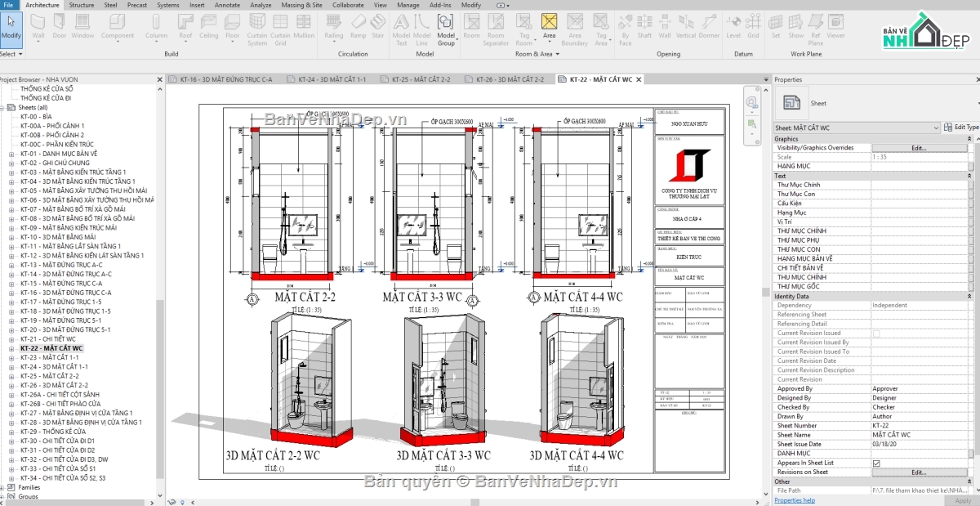The height and width of the screenshot is (506, 980).
Task: Select sheet KT-29 - THỐNG KÊ CỬA
Action: pyautogui.click(x=53, y=431)
